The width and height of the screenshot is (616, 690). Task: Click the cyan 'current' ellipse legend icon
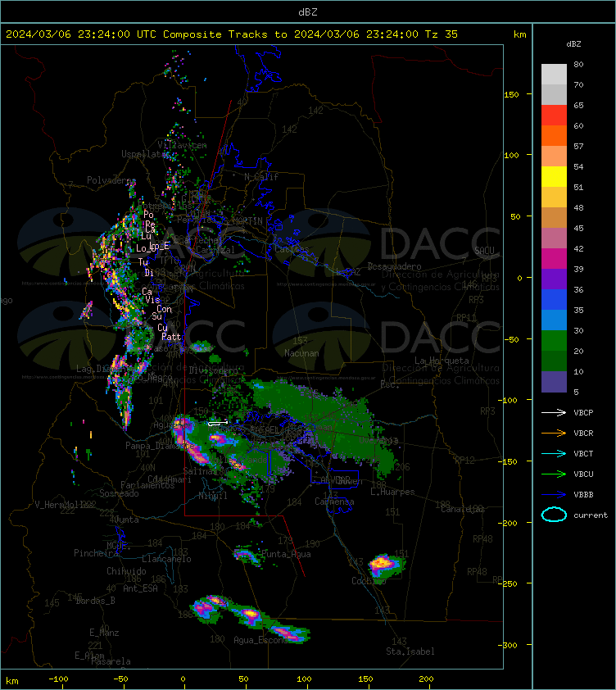[554, 515]
